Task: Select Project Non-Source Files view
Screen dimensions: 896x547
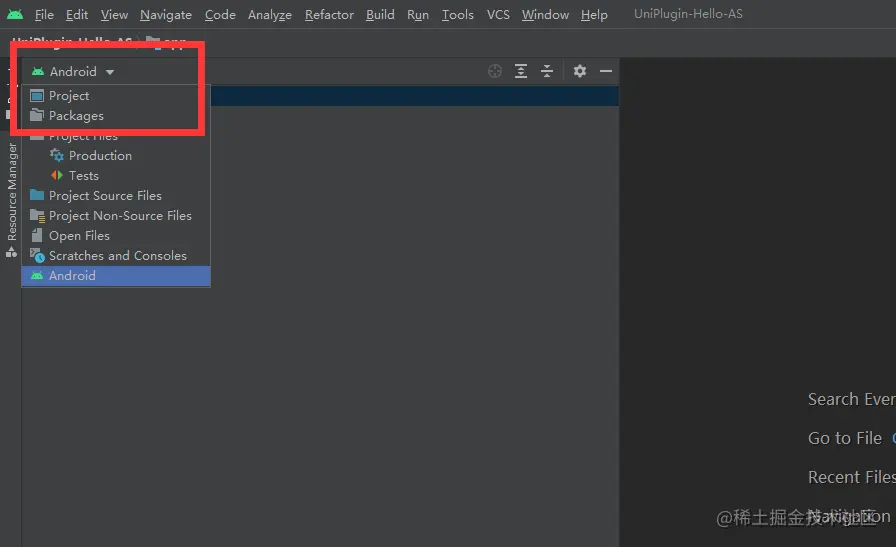Action: click(x=116, y=215)
